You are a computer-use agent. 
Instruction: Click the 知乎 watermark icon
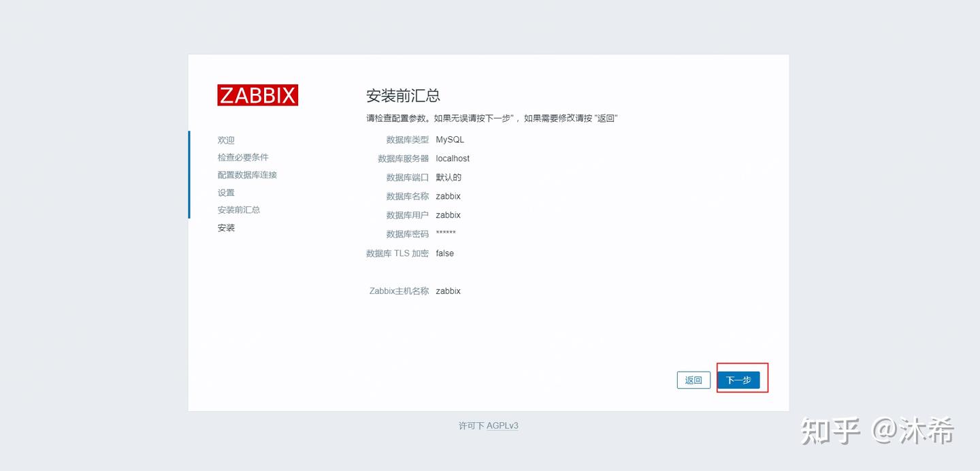coord(828,432)
